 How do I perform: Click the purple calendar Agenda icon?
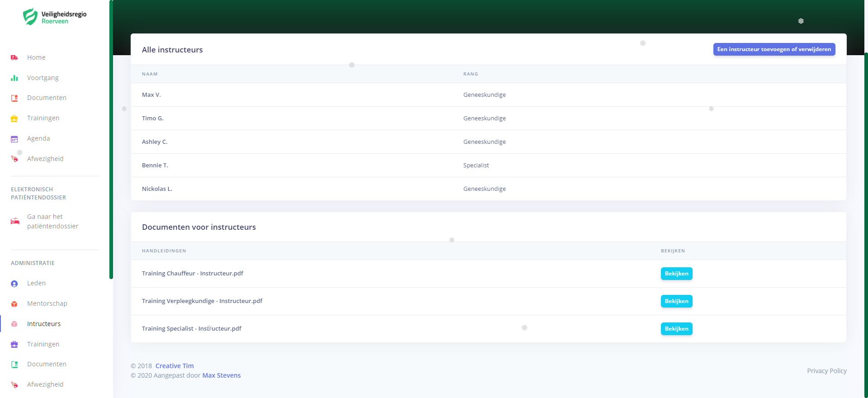click(x=14, y=139)
